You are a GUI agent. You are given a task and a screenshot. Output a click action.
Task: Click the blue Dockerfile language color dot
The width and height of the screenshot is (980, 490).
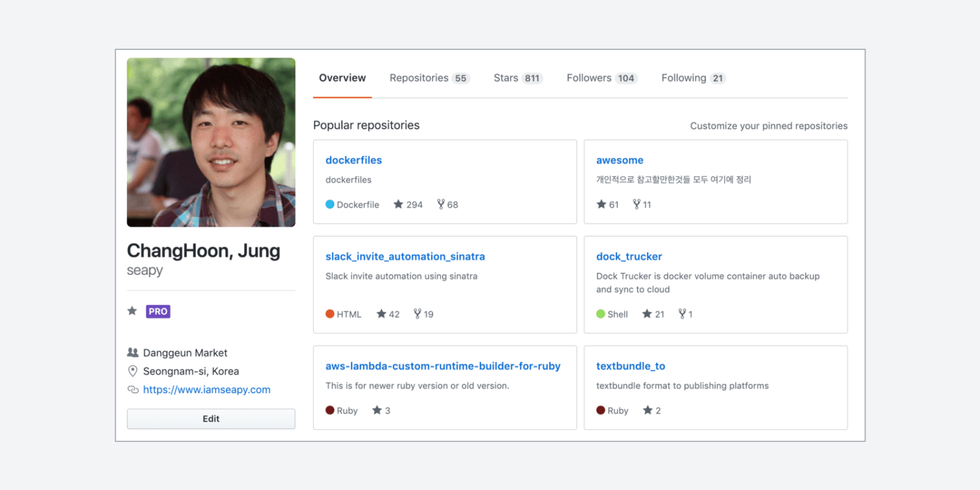pyautogui.click(x=330, y=204)
